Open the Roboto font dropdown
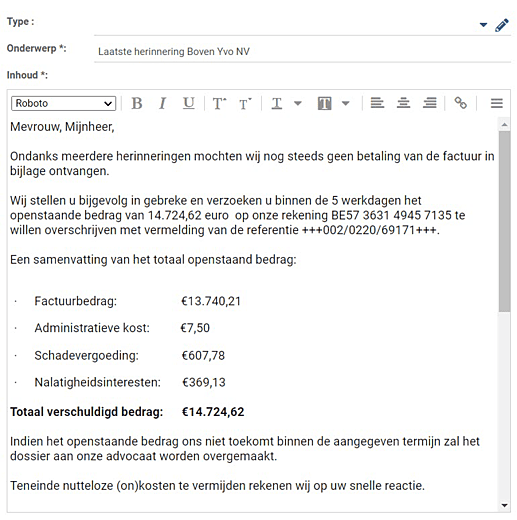 coord(63,103)
